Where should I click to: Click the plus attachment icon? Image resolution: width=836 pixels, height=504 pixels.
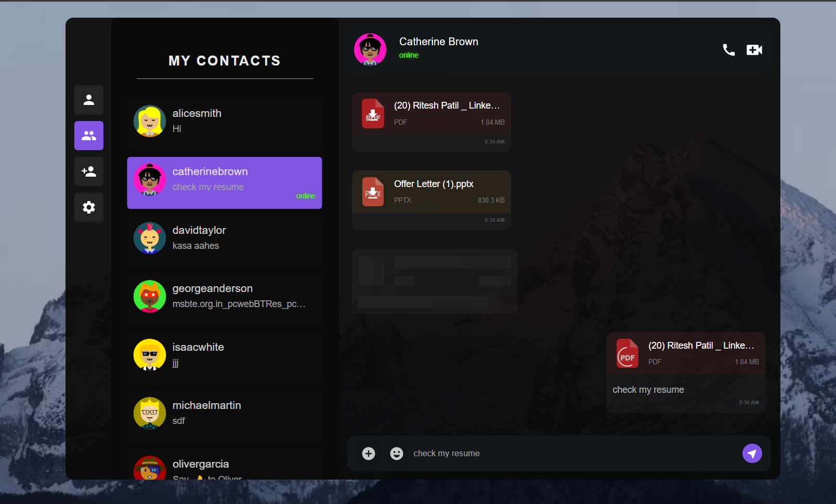tap(369, 454)
